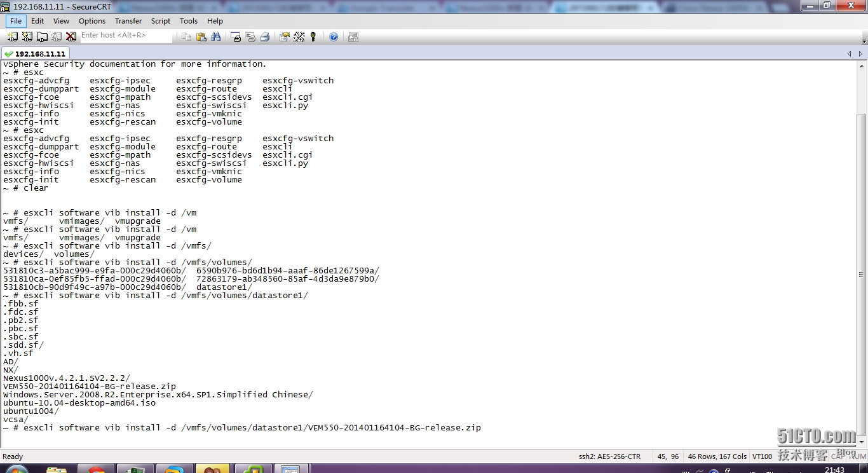Click the tab scroll left arrow

coord(850,54)
